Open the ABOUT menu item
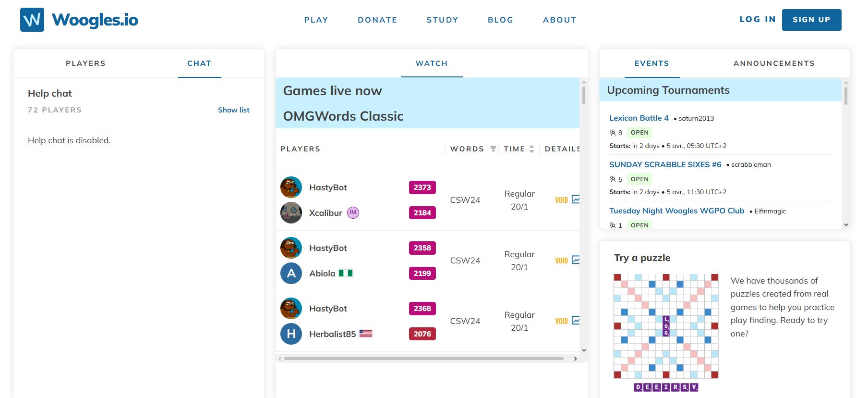Viewport: 868px width, 398px height. (x=560, y=20)
